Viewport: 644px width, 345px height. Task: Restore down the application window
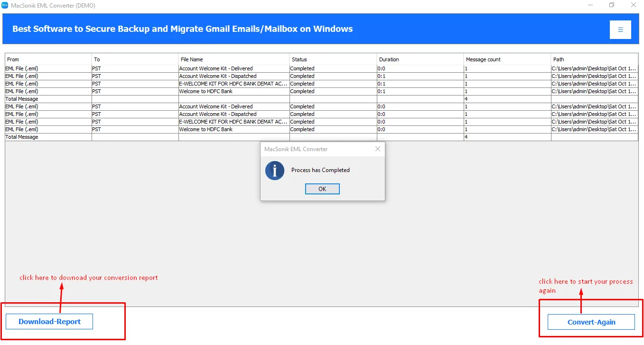point(612,5)
